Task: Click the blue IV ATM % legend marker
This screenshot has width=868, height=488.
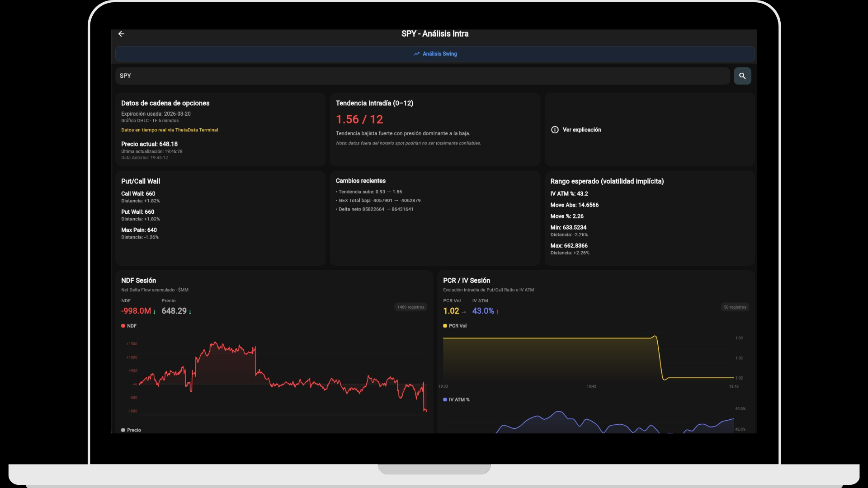Action: (x=445, y=399)
